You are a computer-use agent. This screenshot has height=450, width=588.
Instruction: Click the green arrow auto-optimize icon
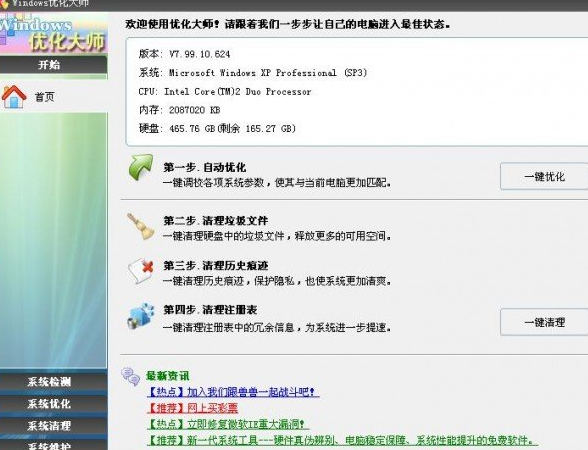[x=141, y=167]
